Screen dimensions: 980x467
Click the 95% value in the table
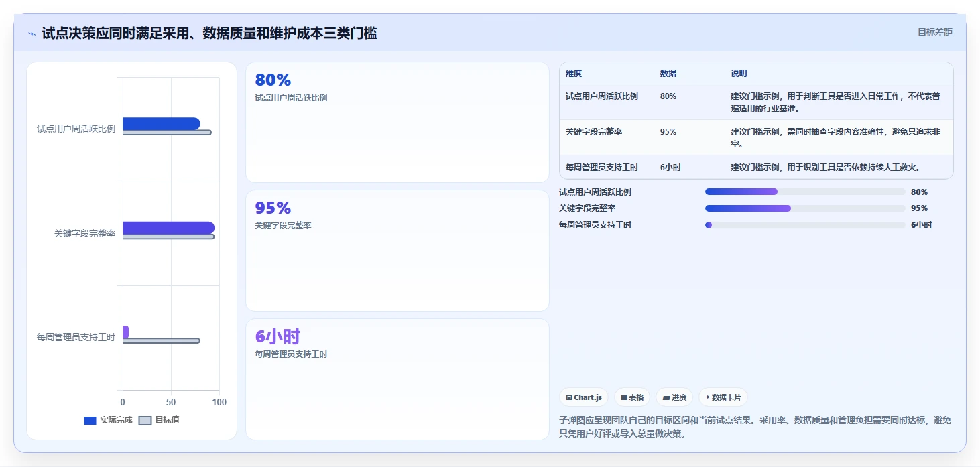tap(668, 132)
